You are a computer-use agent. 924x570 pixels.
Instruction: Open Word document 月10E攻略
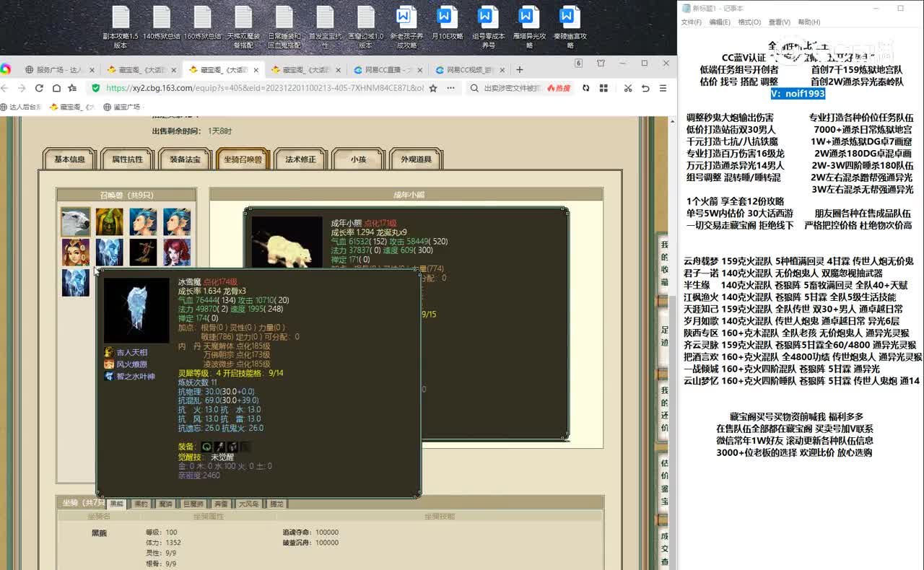(448, 24)
